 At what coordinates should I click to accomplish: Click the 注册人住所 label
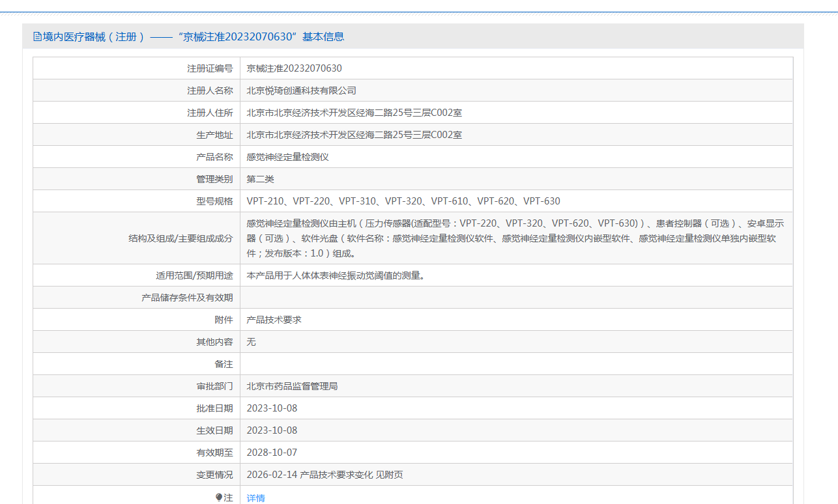pos(210,113)
